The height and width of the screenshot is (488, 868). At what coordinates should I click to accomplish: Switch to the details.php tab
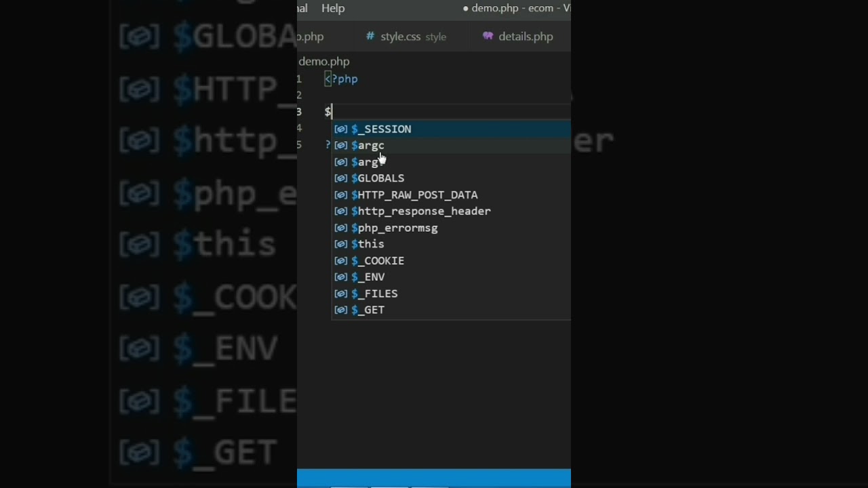tap(519, 37)
